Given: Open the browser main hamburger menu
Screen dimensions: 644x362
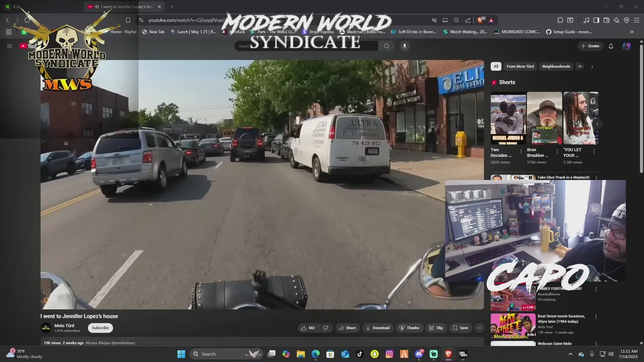Looking at the screenshot, I should pyautogui.click(x=636, y=20).
